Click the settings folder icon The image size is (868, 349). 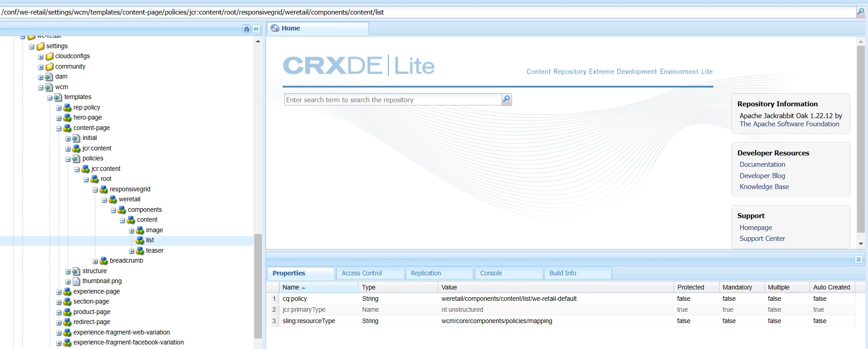tap(40, 46)
